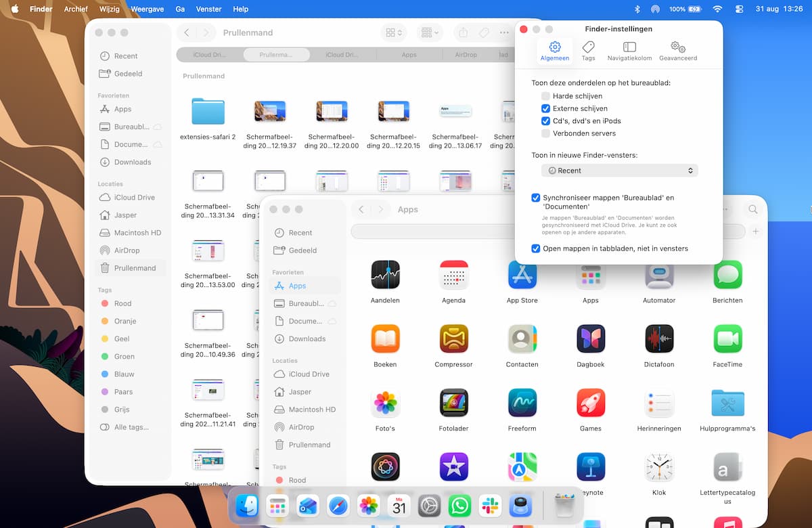Click the share icon in Prullenmand toolbar
Screen dimensions: 812x528
464,32
